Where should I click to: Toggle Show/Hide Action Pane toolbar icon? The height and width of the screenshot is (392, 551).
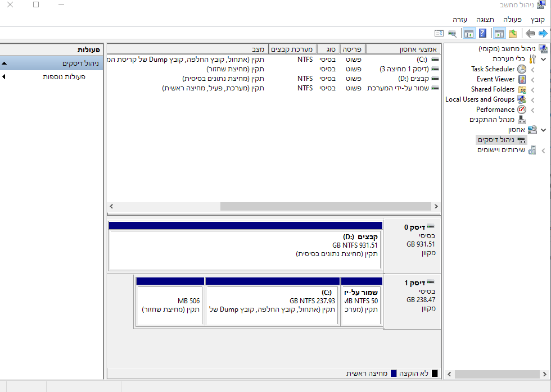[x=469, y=34]
